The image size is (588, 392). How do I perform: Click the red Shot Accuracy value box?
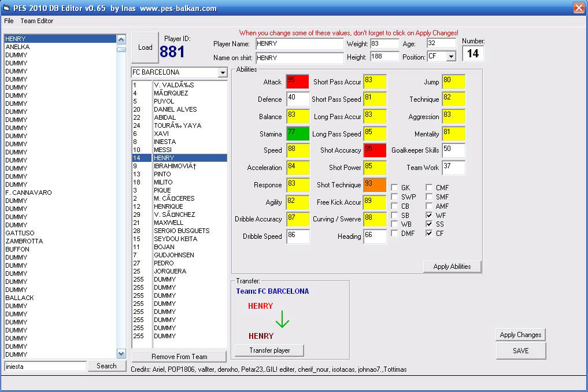pyautogui.click(x=375, y=150)
